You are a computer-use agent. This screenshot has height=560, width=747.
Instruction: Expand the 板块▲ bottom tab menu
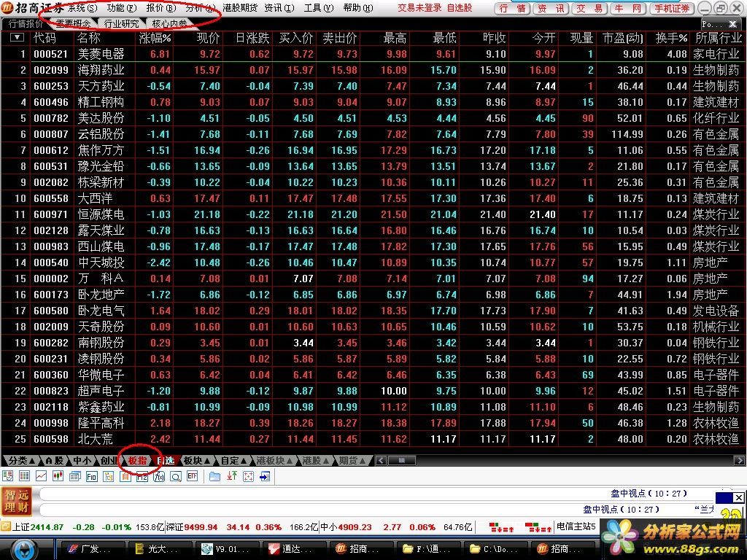tap(197, 461)
